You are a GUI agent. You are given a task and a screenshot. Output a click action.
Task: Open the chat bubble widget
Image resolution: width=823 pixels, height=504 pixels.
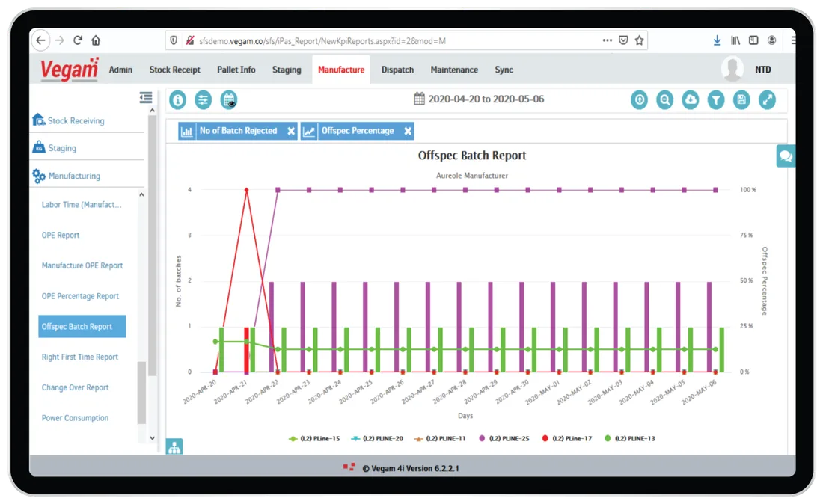point(786,156)
